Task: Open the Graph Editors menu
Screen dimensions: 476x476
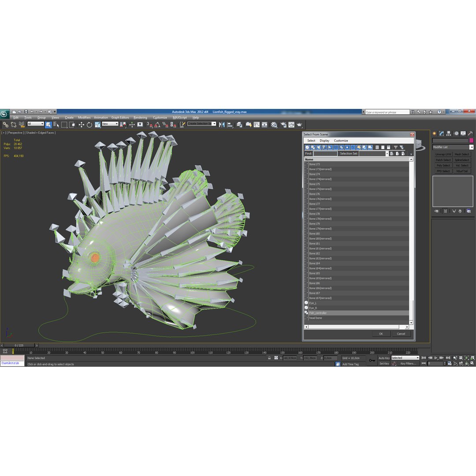Action: (x=120, y=118)
